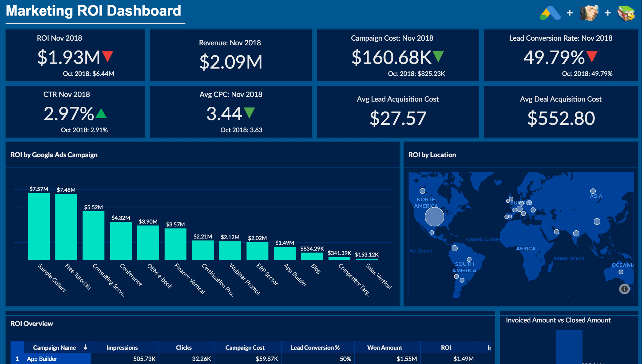
Task: Click the Consulting Services bar in chart
Action: click(x=93, y=236)
